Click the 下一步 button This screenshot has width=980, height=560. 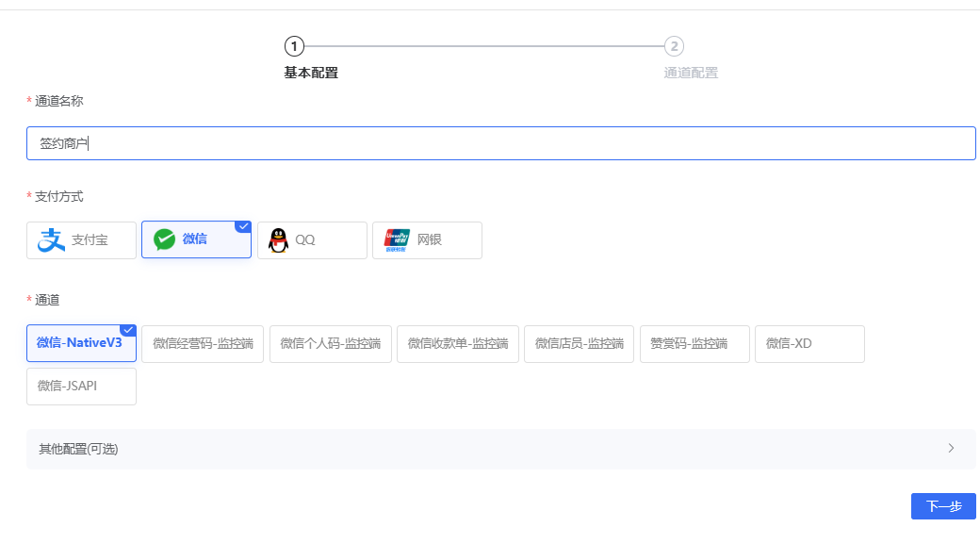tap(943, 506)
